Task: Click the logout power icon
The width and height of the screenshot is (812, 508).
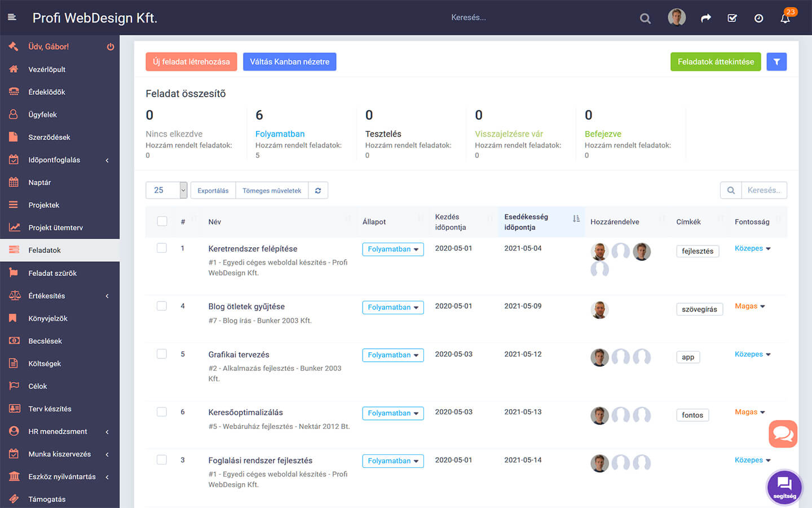Action: point(111,47)
